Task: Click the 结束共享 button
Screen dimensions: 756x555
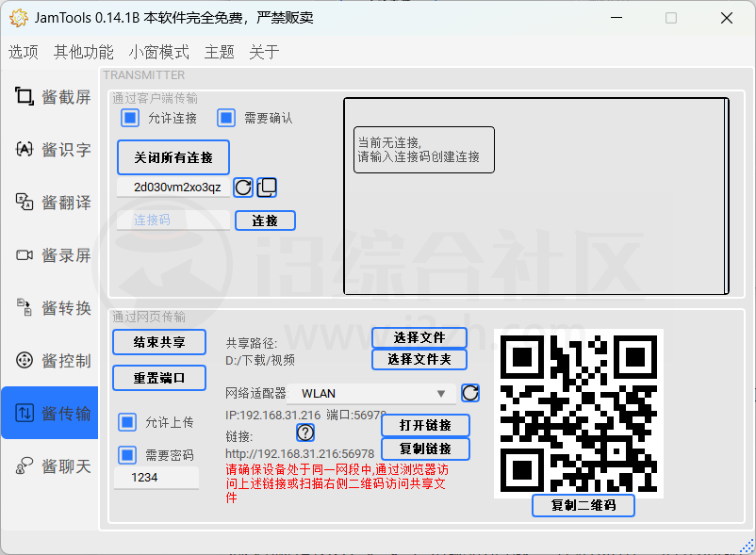Action: pyautogui.click(x=159, y=342)
